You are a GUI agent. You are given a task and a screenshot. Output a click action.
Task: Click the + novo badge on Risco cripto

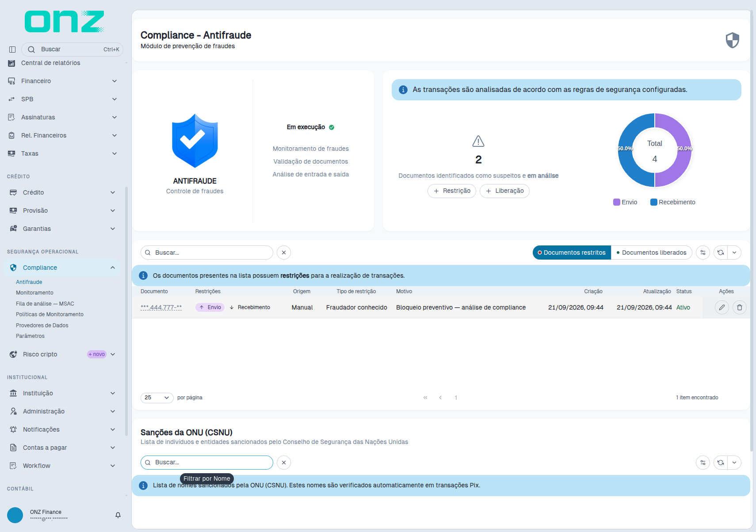pos(97,354)
